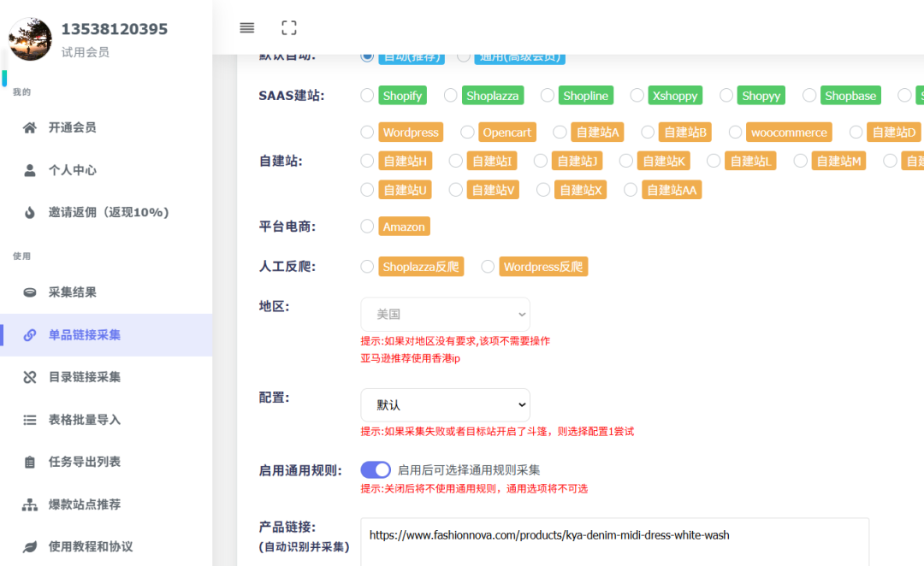Click the list icon for 表格批量导入

click(x=30, y=419)
